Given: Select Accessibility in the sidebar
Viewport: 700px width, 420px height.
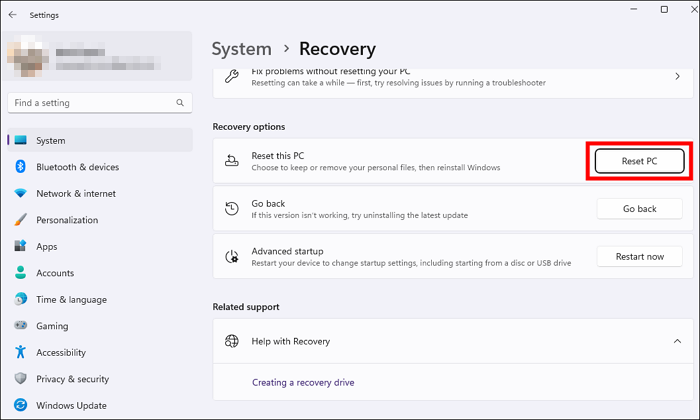Looking at the screenshot, I should [100, 352].
